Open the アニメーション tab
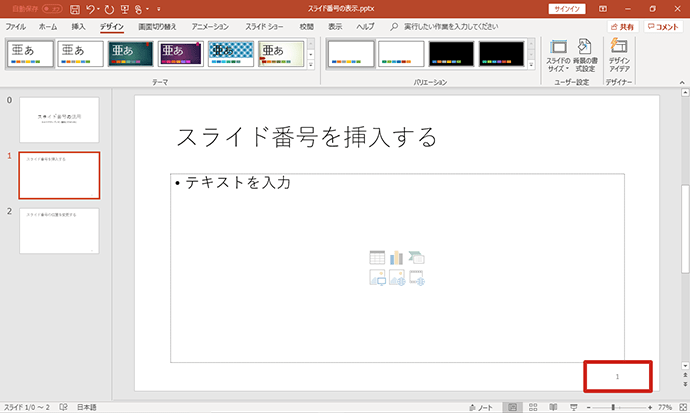The image size is (690, 413). (210, 27)
